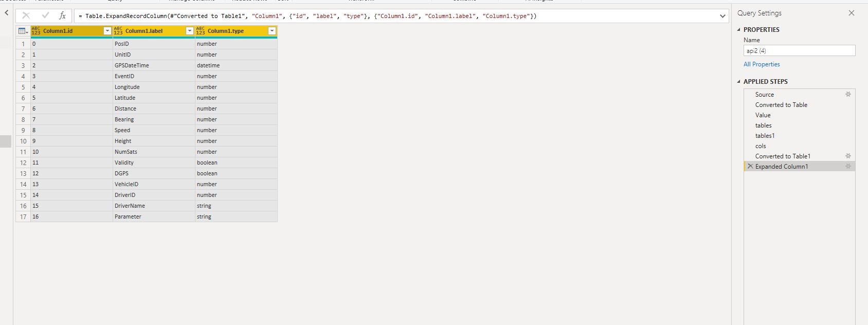Click the VehicleID cell
The width and height of the screenshot is (868, 325).
tap(154, 184)
